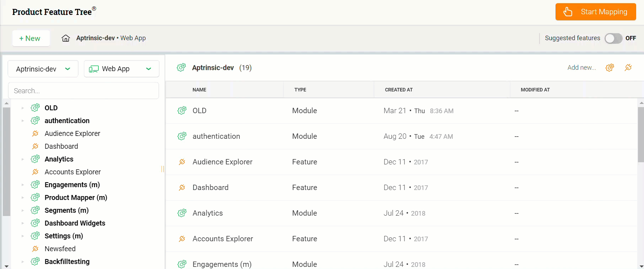
Task: Click module icon of Segments (m) tree item
Action: click(x=35, y=210)
